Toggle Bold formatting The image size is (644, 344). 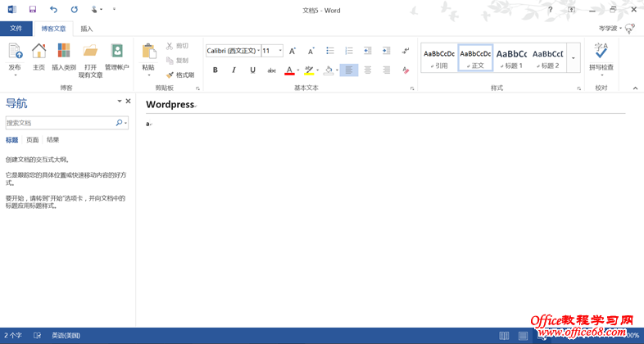215,70
